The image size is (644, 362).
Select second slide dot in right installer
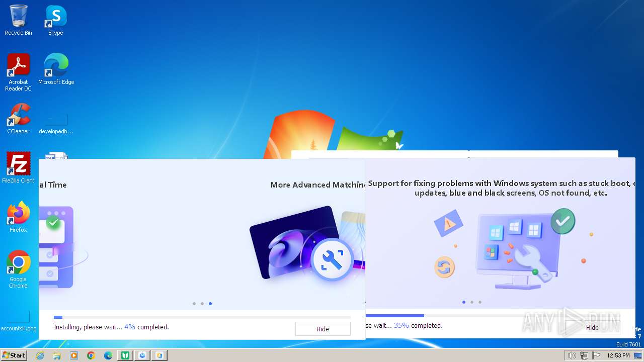(472, 302)
